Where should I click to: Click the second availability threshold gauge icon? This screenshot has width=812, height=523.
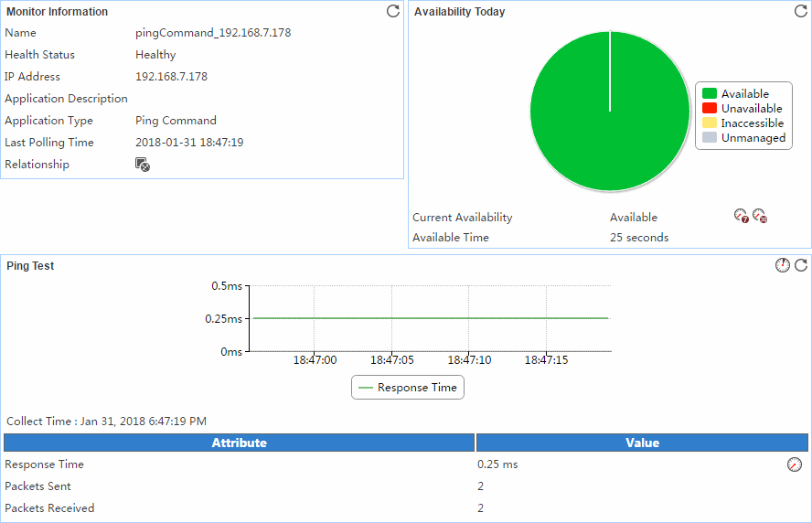760,216
